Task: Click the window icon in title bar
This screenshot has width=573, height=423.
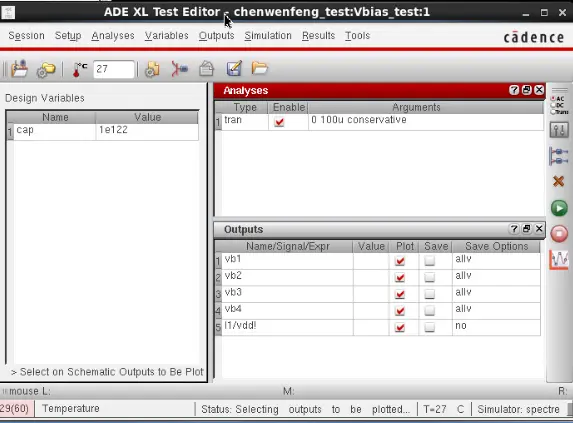Action: coord(8,12)
